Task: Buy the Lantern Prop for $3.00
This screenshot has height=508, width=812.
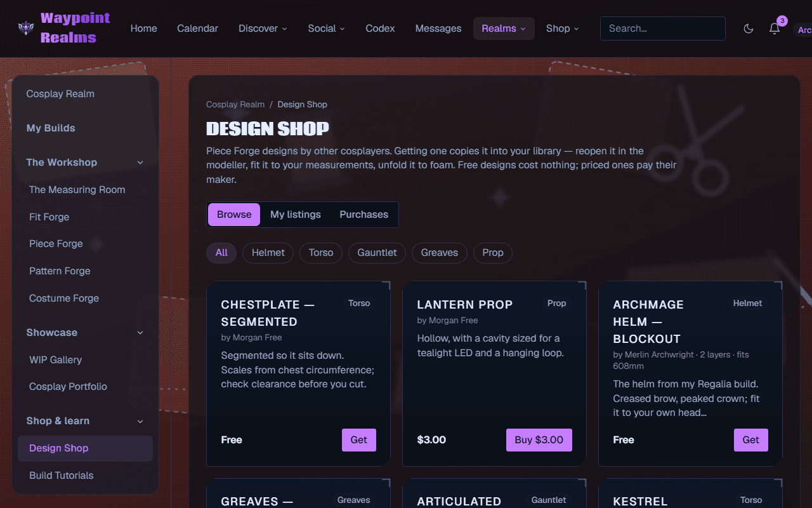Action: pos(539,440)
